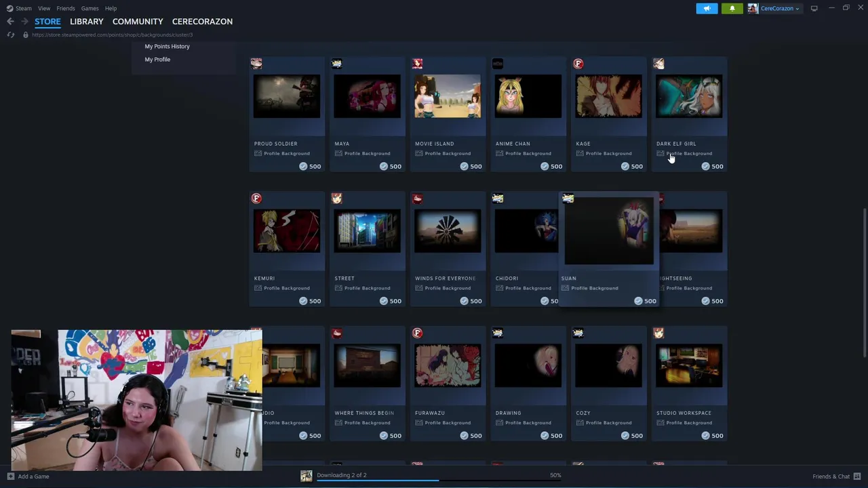Select the Drawing background thumbnail
Viewport: 868px width, 488px height.
tap(528, 366)
